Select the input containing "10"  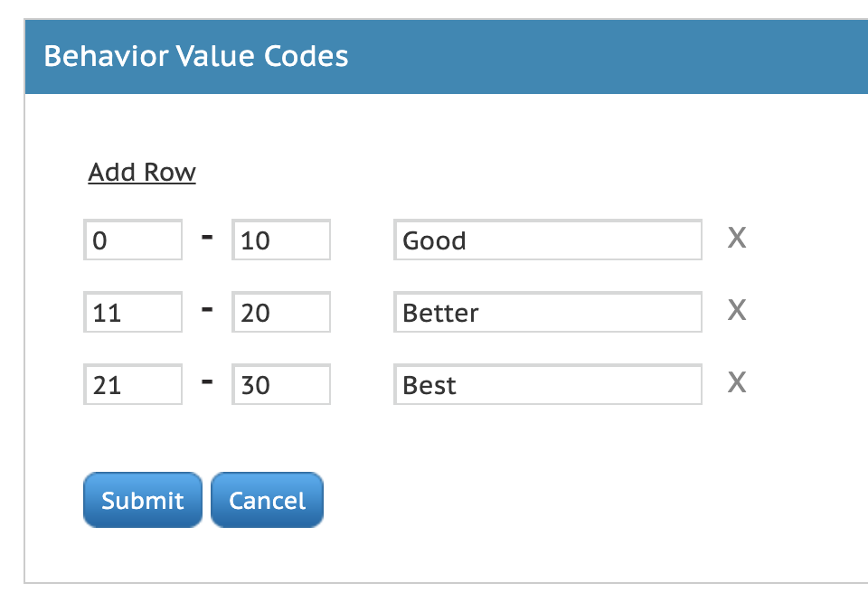click(x=281, y=240)
